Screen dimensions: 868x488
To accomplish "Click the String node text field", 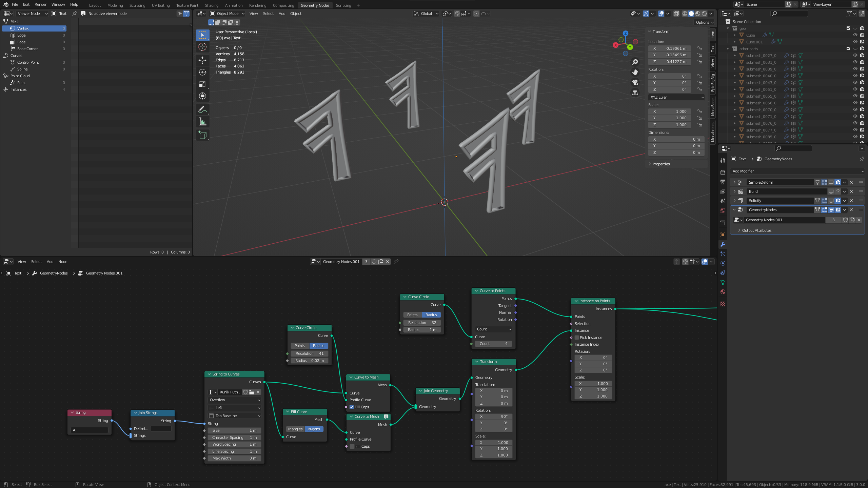I will coord(90,430).
